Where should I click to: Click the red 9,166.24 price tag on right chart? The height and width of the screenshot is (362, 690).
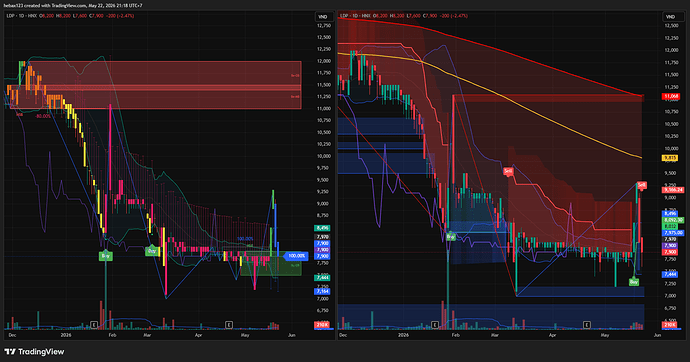(673, 190)
